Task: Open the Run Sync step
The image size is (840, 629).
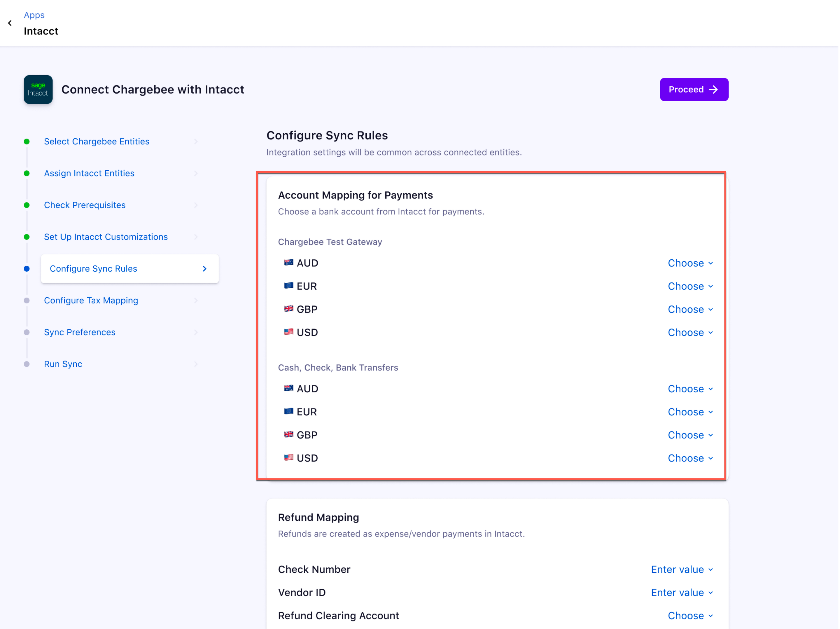Action: pyautogui.click(x=63, y=365)
